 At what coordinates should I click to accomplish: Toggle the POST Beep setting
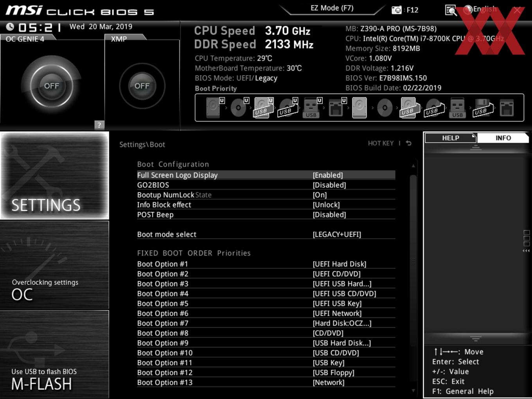tap(266, 215)
